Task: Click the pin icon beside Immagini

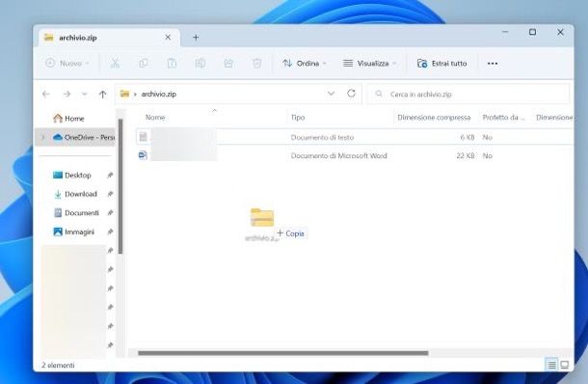Action: [110, 232]
